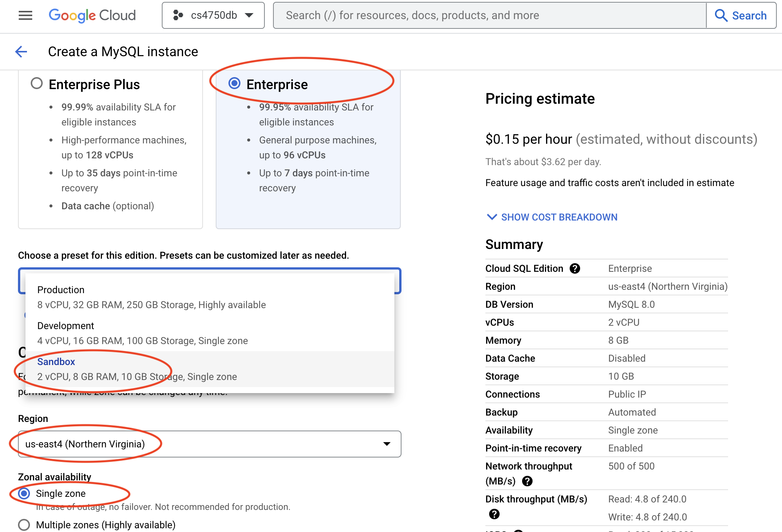Click the Region dropdown arrow
The height and width of the screenshot is (532, 782).
coord(387,444)
